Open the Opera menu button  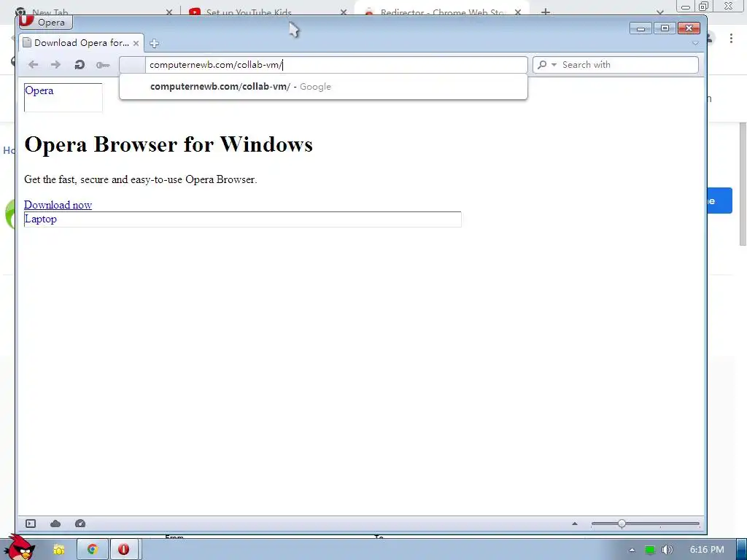click(46, 22)
